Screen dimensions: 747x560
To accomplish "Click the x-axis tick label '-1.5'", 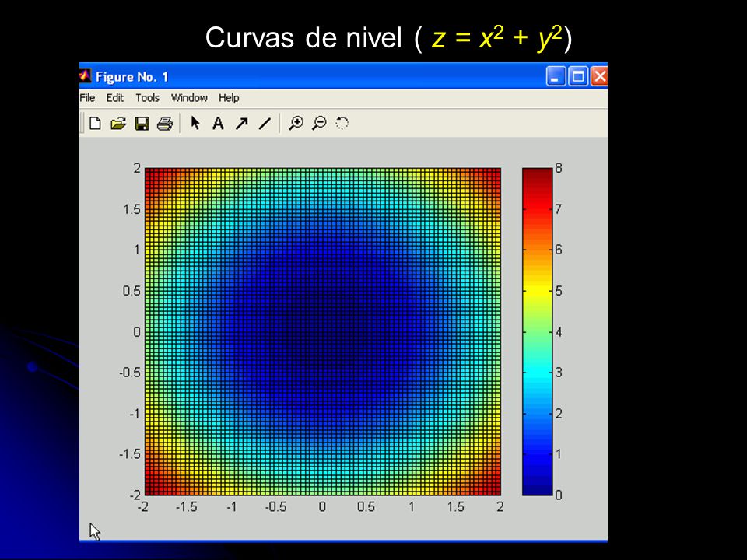I will 186,507.
